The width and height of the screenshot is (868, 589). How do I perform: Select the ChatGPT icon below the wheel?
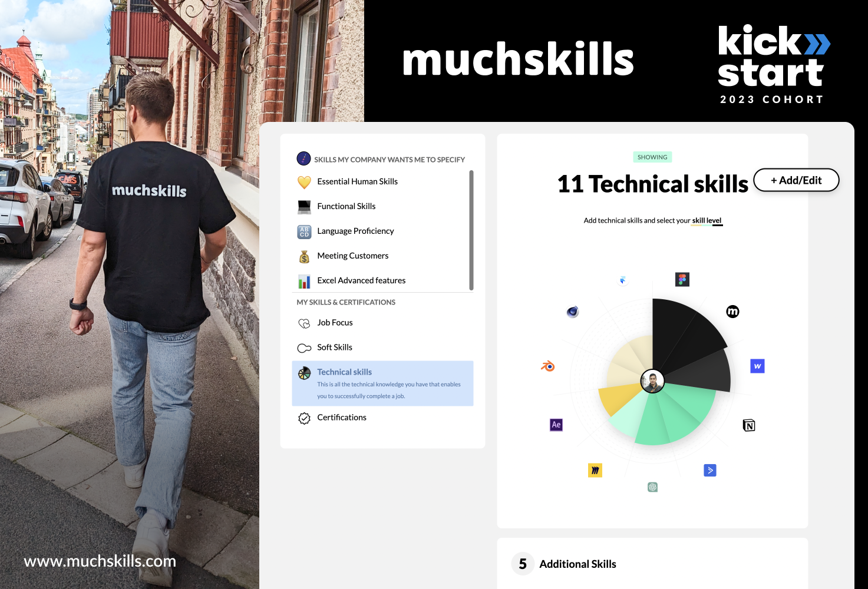[x=652, y=487]
